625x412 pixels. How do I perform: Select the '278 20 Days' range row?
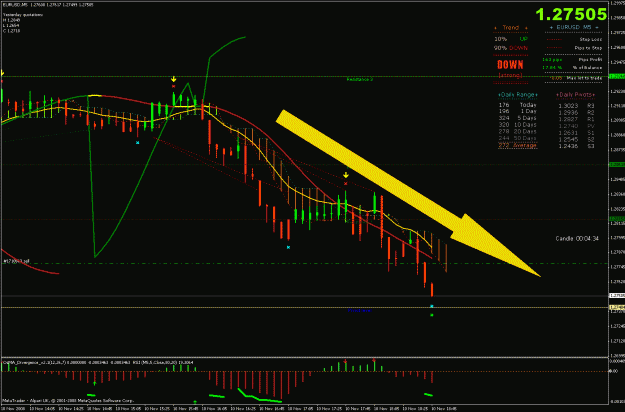[x=517, y=131]
